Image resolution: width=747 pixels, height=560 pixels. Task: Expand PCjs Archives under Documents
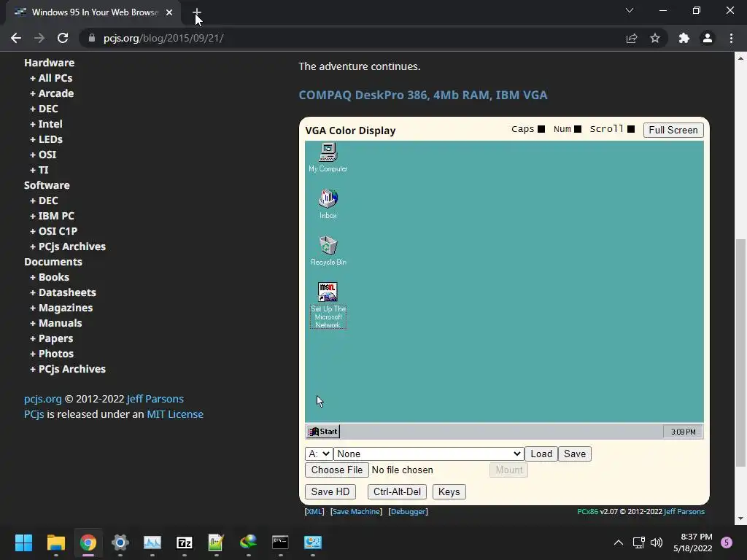click(68, 369)
